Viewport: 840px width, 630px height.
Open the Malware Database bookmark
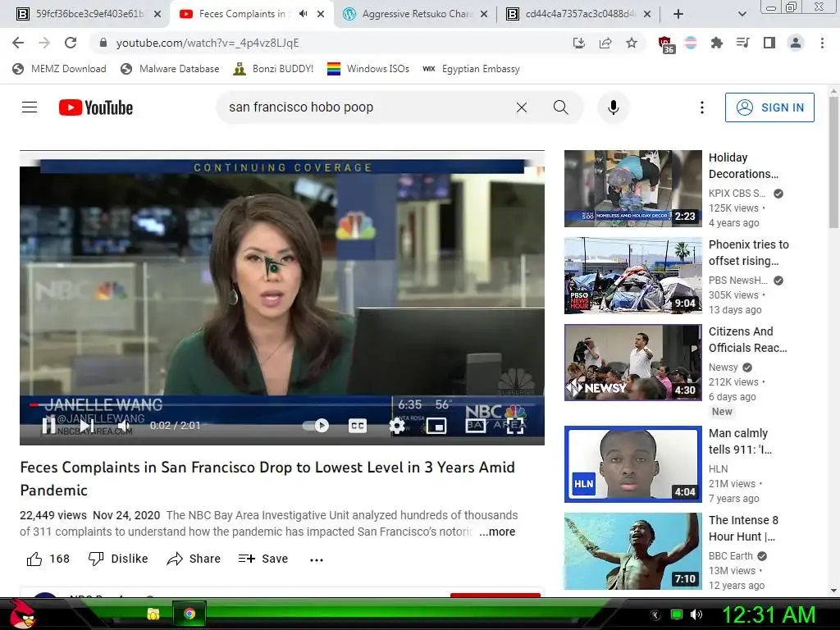tap(171, 69)
